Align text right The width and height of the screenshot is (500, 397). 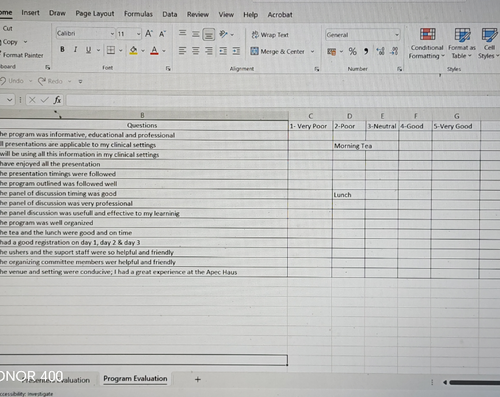(209, 51)
